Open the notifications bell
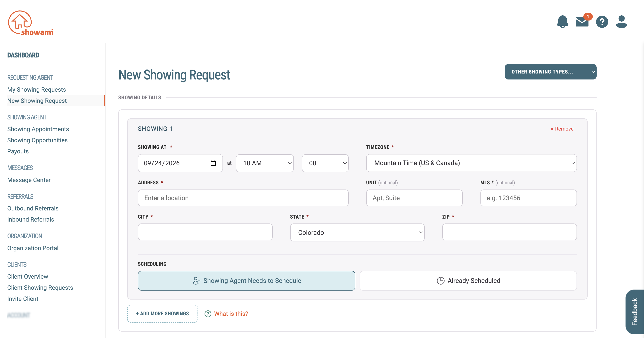644x338 pixels. click(562, 22)
